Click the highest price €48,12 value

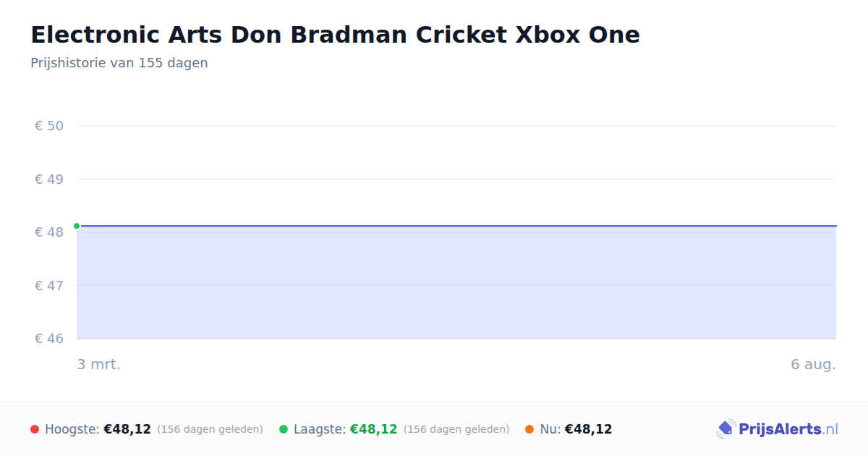click(127, 429)
